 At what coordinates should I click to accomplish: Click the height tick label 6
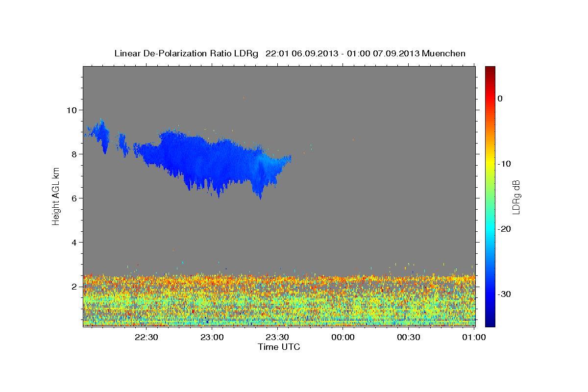75,198
